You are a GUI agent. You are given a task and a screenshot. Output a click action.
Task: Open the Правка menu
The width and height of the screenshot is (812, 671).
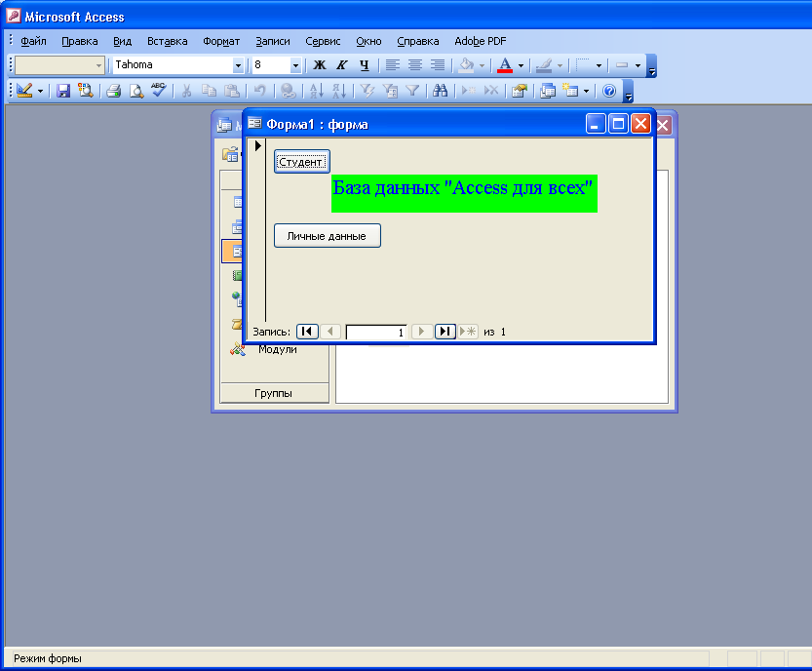pyautogui.click(x=80, y=41)
